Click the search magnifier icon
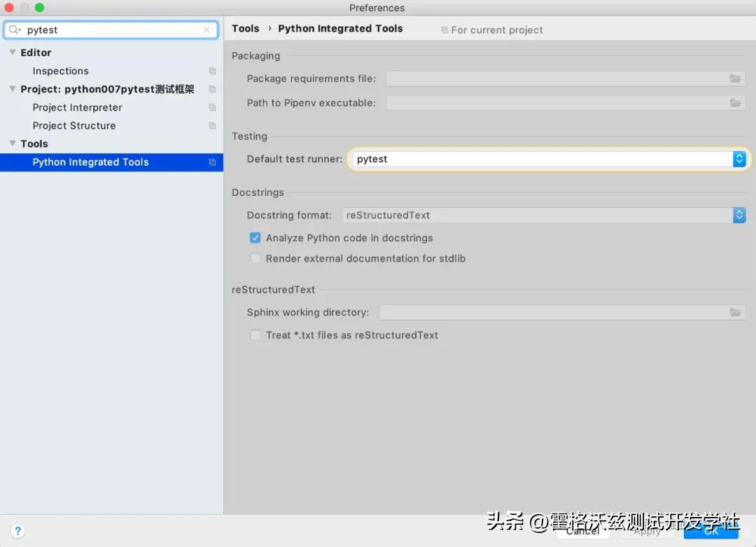Image resolution: width=756 pixels, height=547 pixels. (15, 30)
